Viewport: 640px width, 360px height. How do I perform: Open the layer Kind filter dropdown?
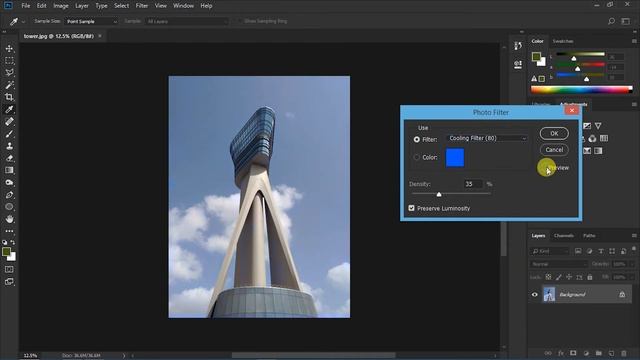(x=550, y=251)
